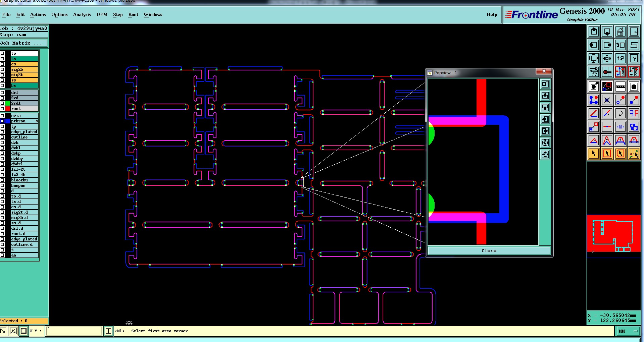Toggle the checkbox for layer 'pthrou'
Image resolution: width=644 pixels, height=342 pixels.
[x=2, y=121]
